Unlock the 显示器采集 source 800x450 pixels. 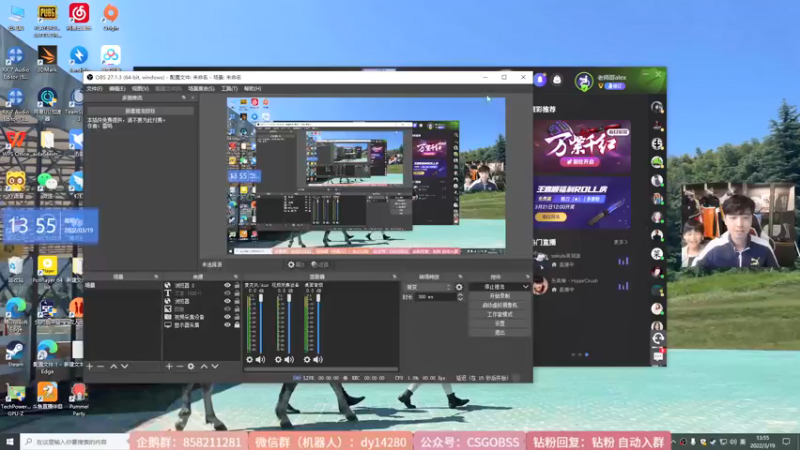(x=237, y=324)
